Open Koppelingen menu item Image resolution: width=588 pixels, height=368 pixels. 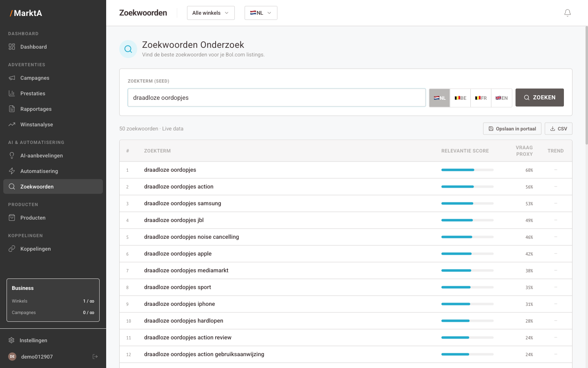coord(53,249)
